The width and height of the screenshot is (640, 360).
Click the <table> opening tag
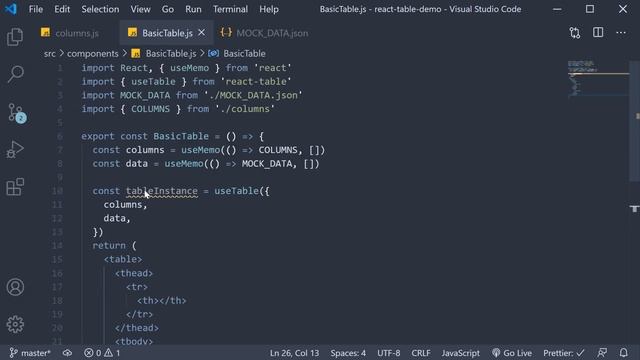point(123,259)
